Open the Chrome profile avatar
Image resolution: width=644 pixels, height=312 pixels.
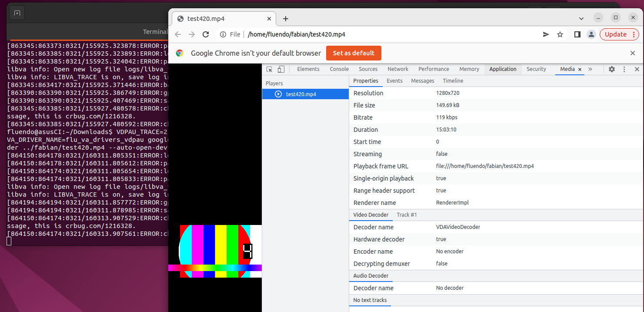591,34
